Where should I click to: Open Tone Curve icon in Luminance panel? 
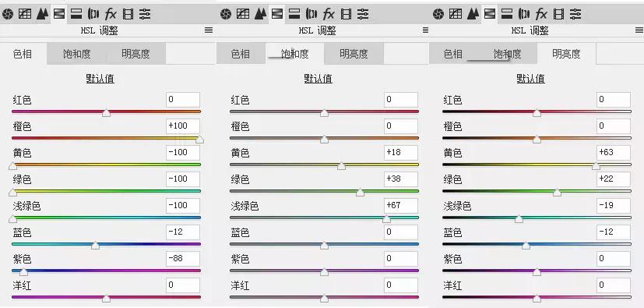coord(456,14)
